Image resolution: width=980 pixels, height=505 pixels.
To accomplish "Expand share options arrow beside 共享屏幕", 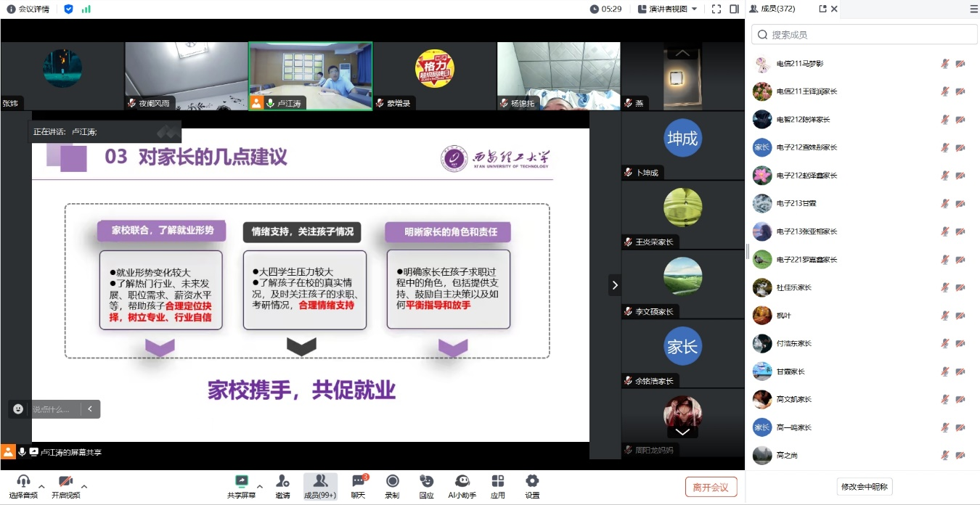I will 260,486.
